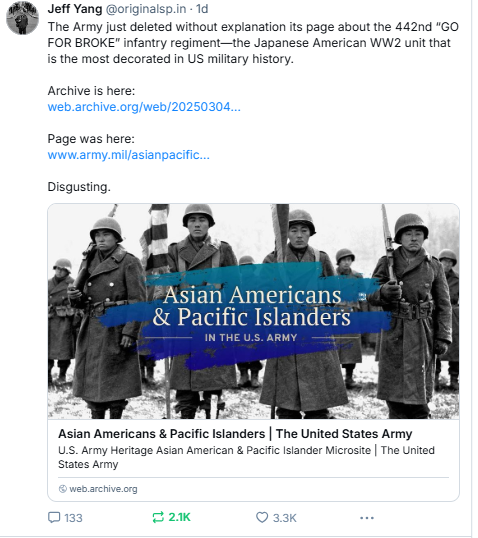Open the three-dot more options menu
This screenshot has height=538, width=478.
pyautogui.click(x=367, y=518)
